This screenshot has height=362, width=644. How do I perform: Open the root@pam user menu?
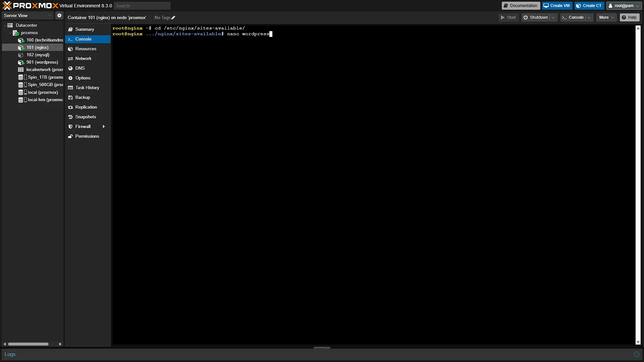coord(624,6)
